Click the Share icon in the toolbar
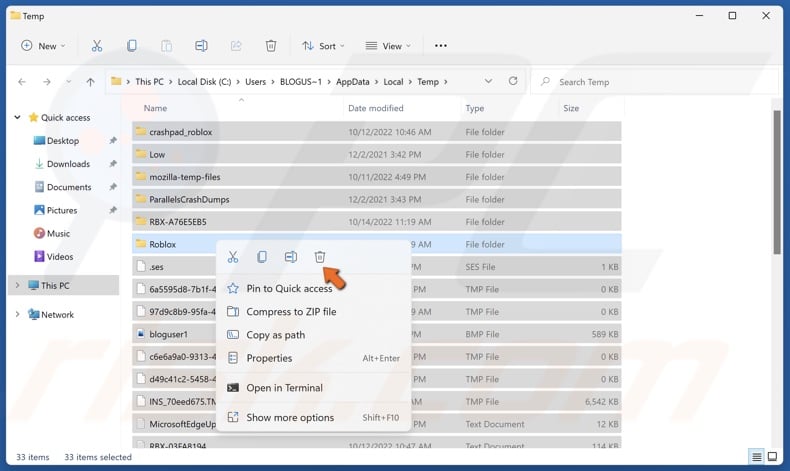 pyautogui.click(x=236, y=46)
